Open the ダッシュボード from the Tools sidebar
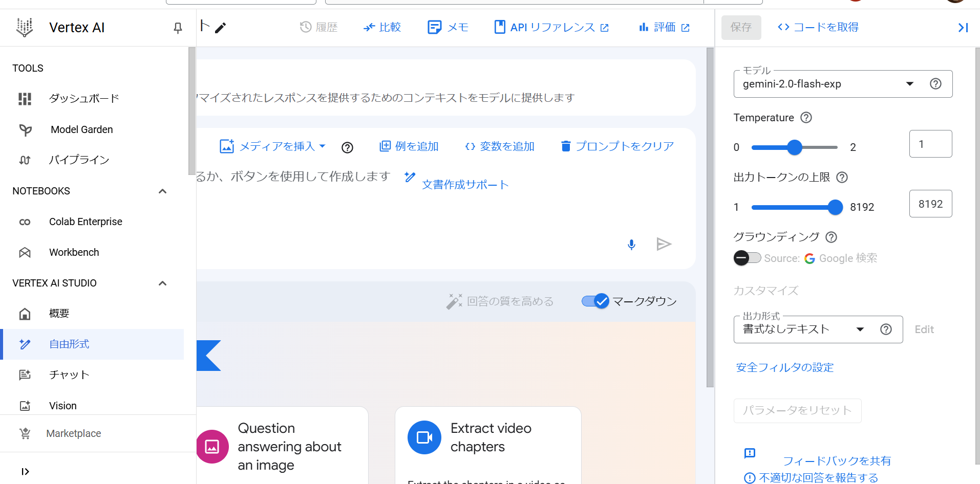Viewport: 980px width, 484px height. [x=83, y=98]
